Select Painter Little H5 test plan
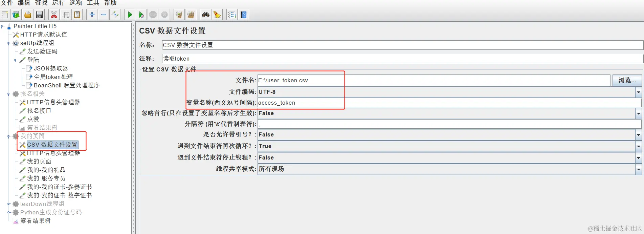 click(x=35, y=26)
